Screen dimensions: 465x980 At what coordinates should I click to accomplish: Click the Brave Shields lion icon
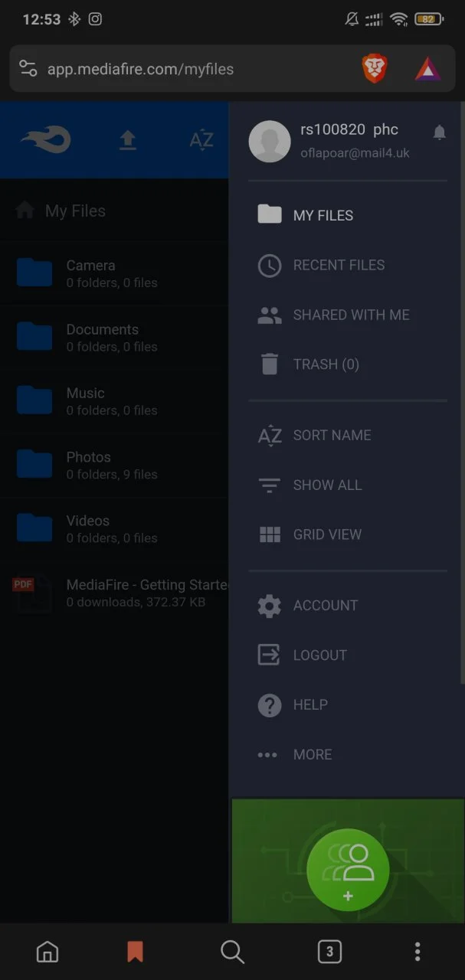point(375,69)
